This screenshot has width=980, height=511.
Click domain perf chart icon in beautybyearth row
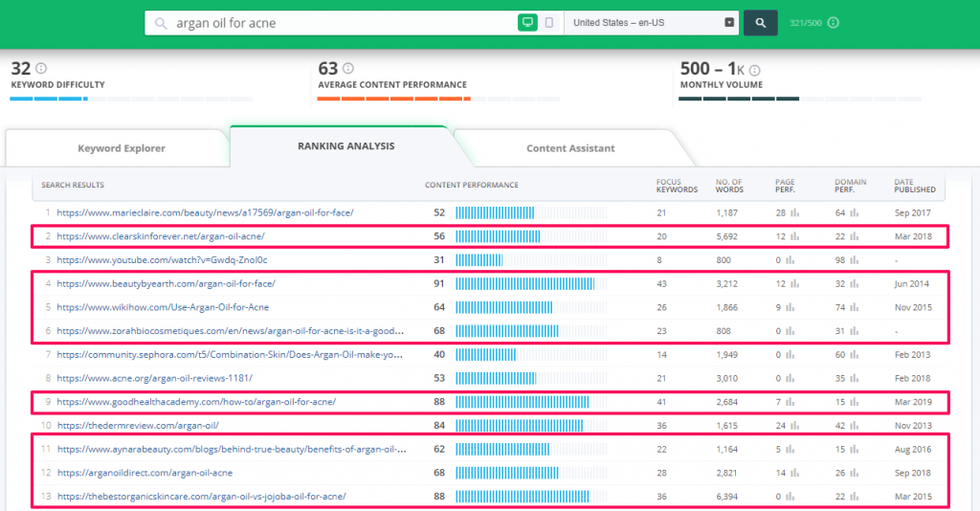(854, 283)
